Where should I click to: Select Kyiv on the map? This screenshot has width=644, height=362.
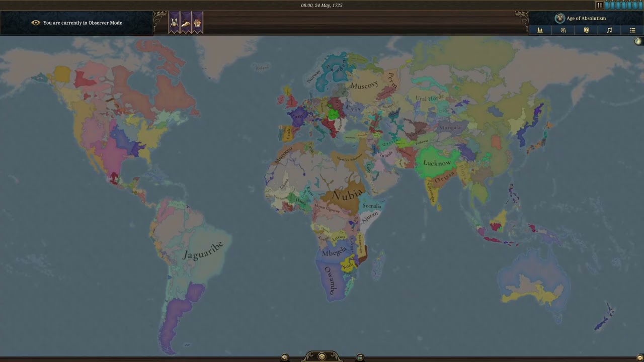[x=354, y=109]
